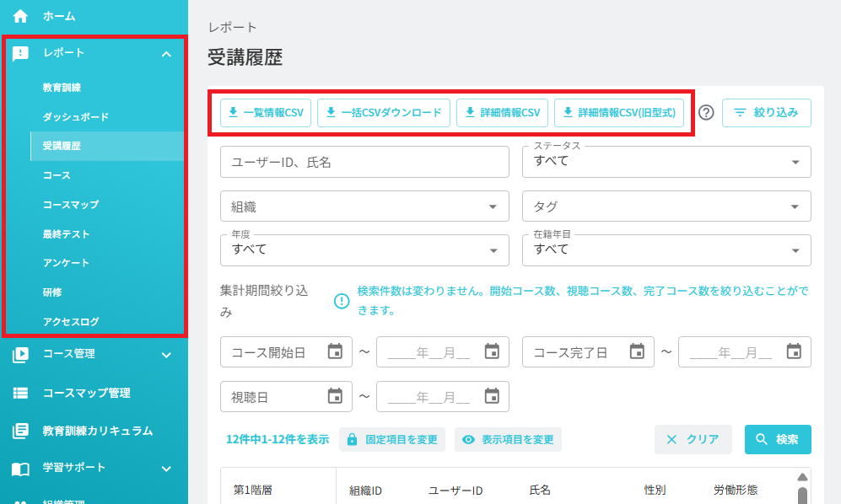
Task: Click the 検索 search button
Action: pyautogui.click(x=778, y=440)
